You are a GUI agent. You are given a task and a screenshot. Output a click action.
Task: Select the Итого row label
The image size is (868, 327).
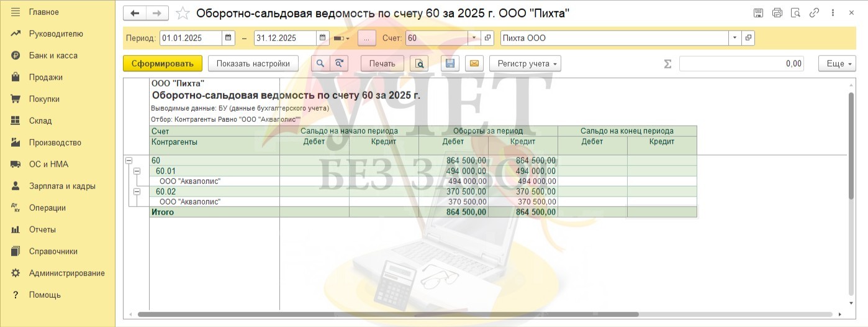214,212
